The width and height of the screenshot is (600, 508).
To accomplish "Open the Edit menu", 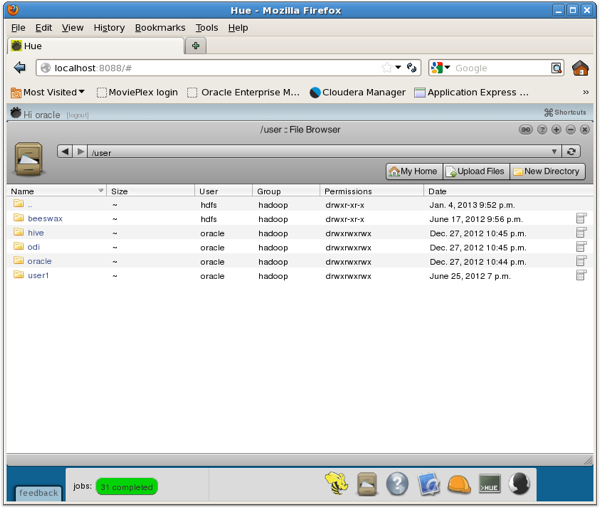I will click(x=44, y=28).
